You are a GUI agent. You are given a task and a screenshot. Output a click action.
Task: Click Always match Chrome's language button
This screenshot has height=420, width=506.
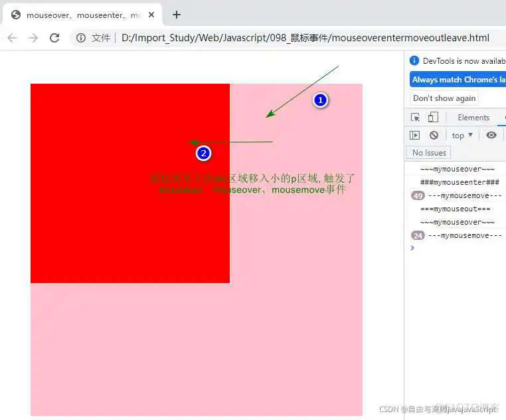coord(458,80)
